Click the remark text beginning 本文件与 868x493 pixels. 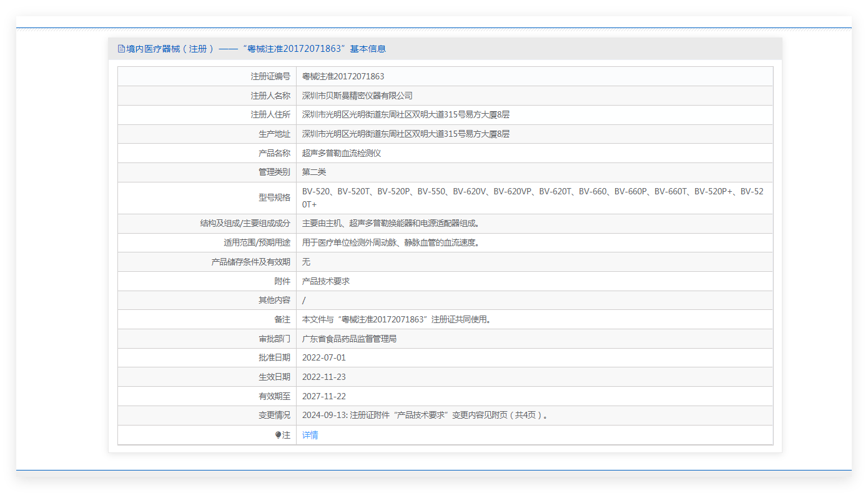click(x=397, y=319)
